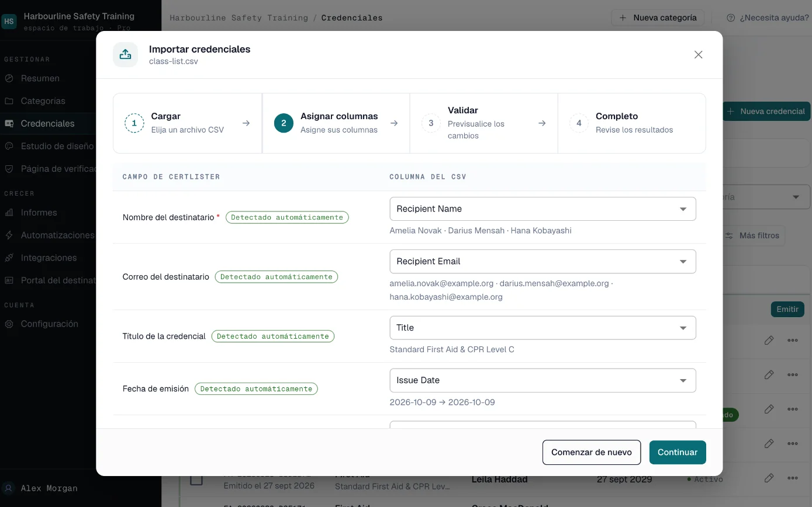Click the Automatizaciones lightning icon
Image resolution: width=812 pixels, height=507 pixels.
[9, 235]
